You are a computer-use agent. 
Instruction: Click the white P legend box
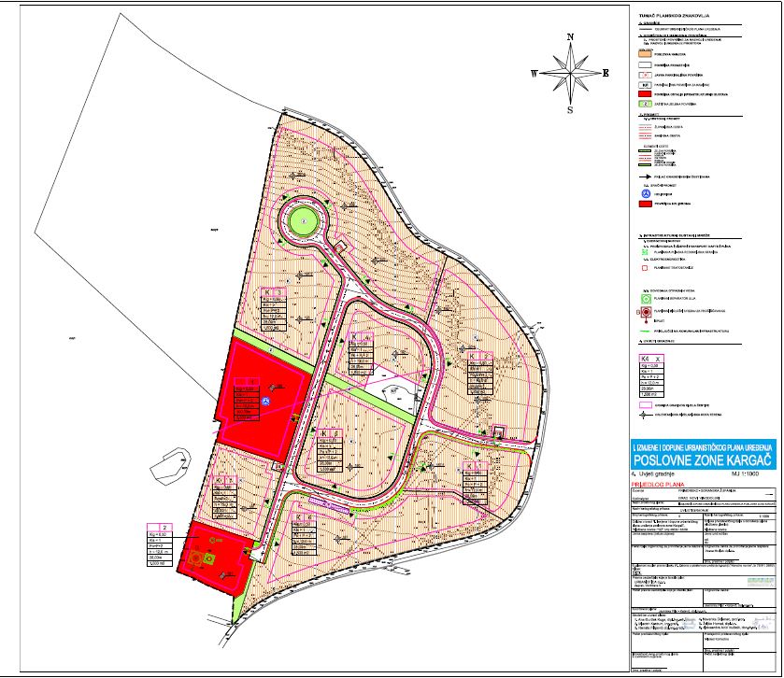click(645, 74)
